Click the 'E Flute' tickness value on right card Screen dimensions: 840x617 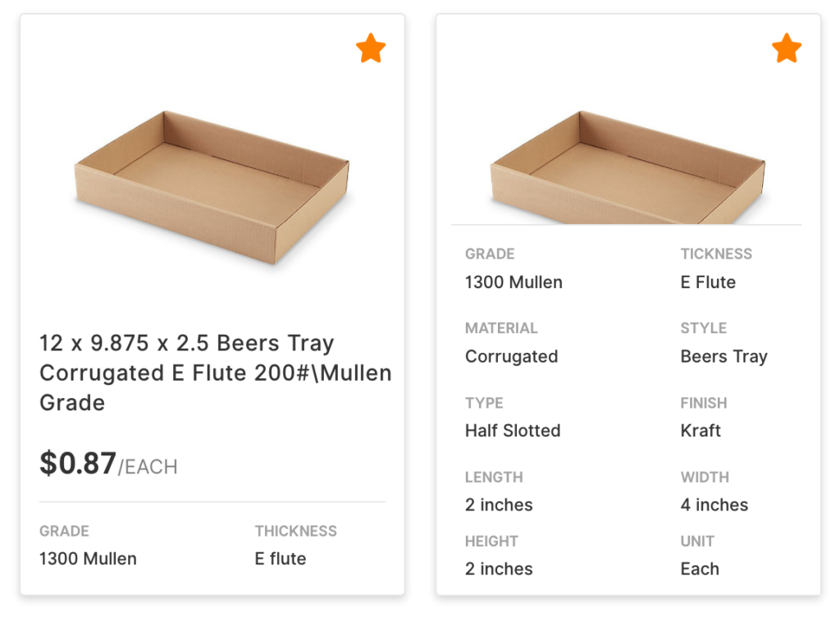click(708, 282)
